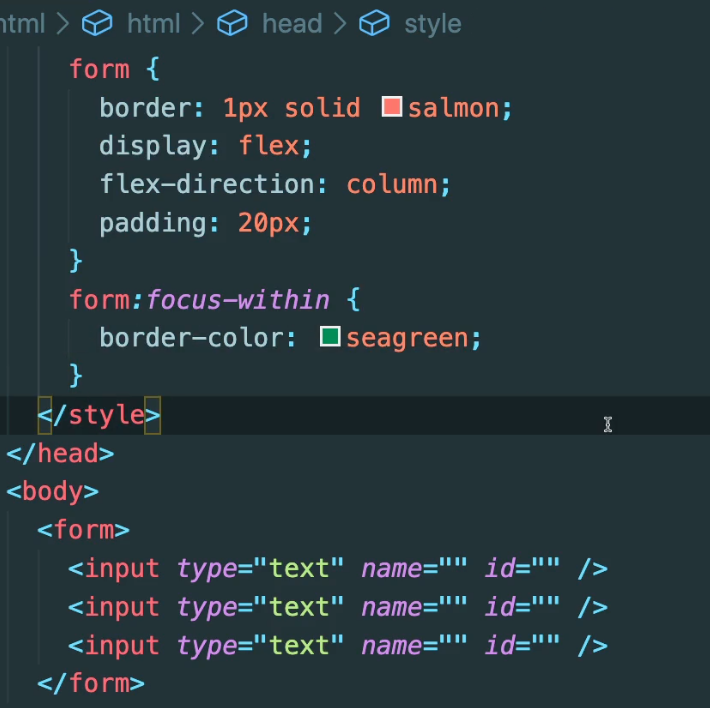
Task: Click the closing </form> tag
Action: click(x=91, y=683)
